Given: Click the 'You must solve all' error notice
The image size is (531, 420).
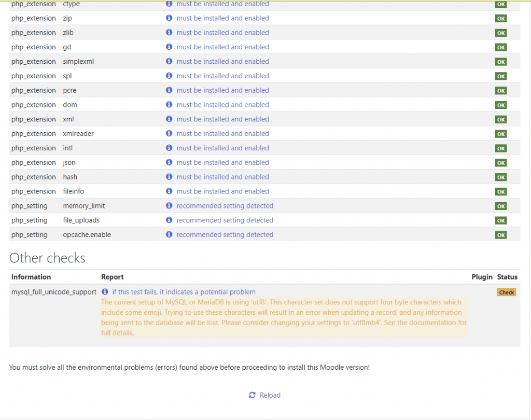Looking at the screenshot, I should point(189,368).
